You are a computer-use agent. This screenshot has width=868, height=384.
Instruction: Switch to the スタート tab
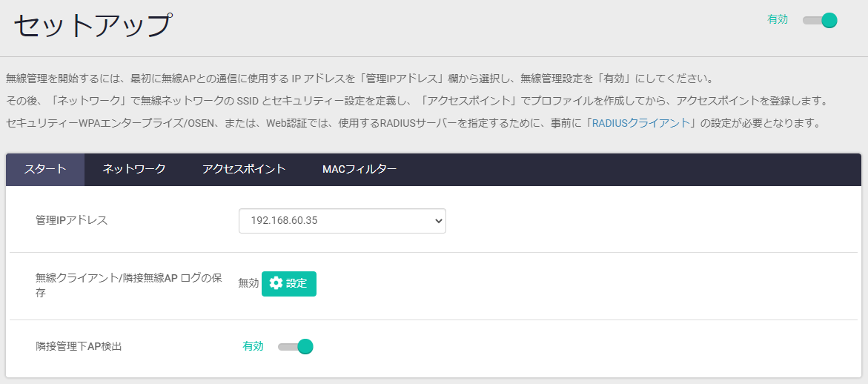click(x=45, y=169)
